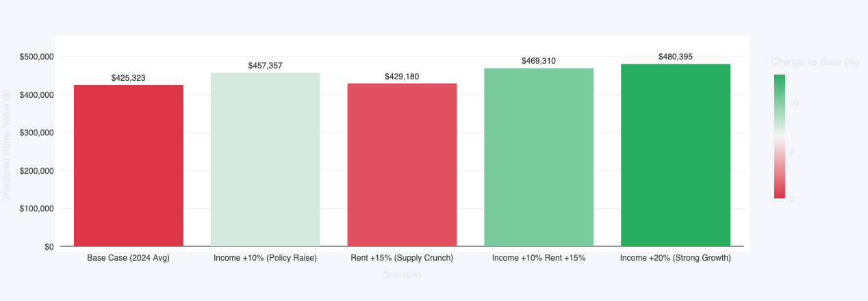Click the $480,395 value label
This screenshot has height=301, width=868.
pos(676,57)
